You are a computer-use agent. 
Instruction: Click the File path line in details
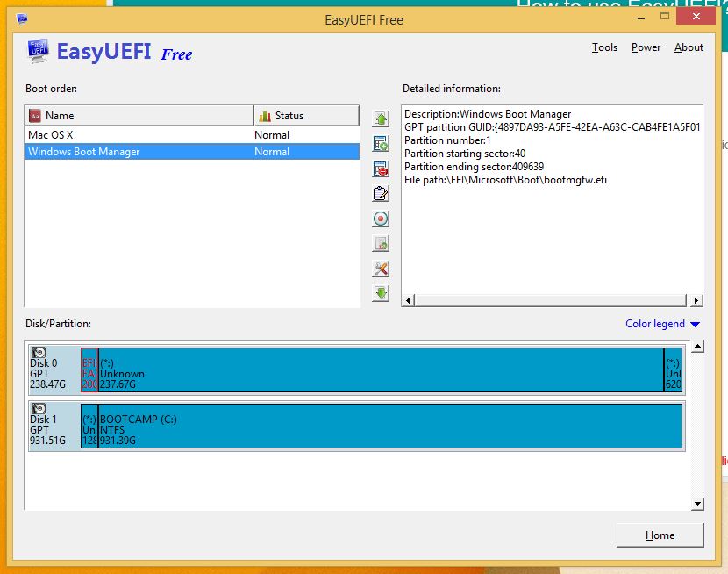point(505,180)
